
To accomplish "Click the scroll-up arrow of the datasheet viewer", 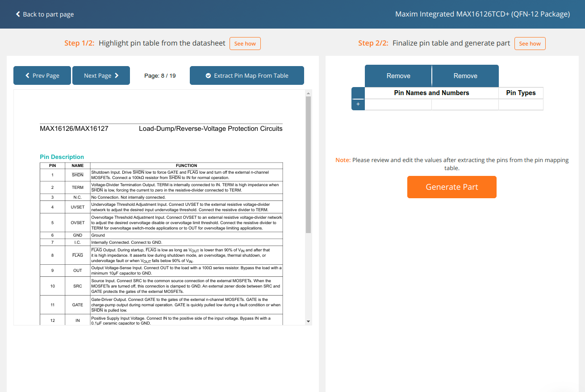I will 308,93.
